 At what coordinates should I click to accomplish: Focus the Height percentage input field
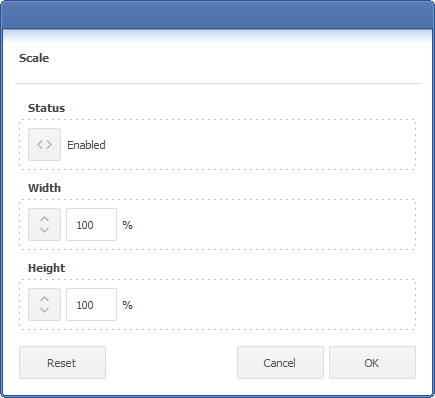[x=91, y=305]
